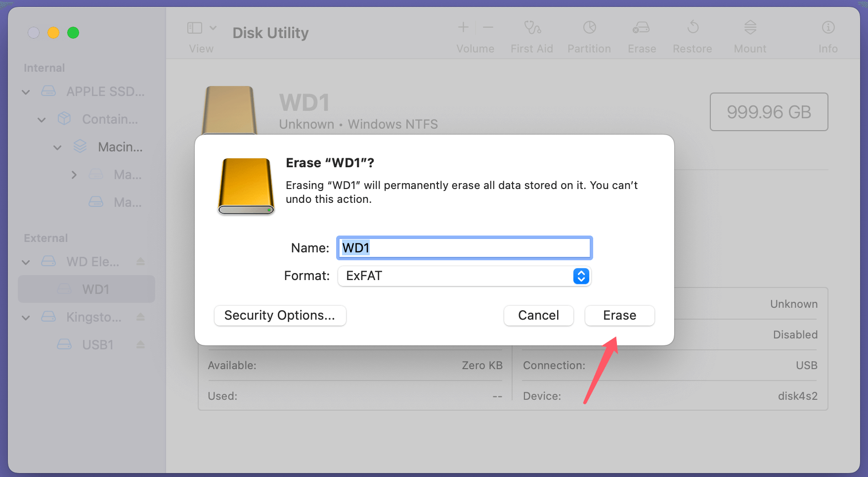Click the sidebar view icon
Screen dimensions: 868x477
[194, 27]
